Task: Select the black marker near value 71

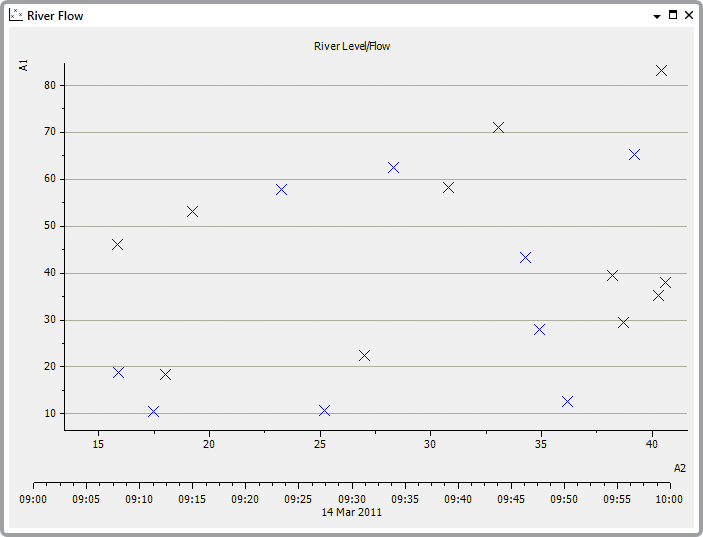Action: click(498, 127)
